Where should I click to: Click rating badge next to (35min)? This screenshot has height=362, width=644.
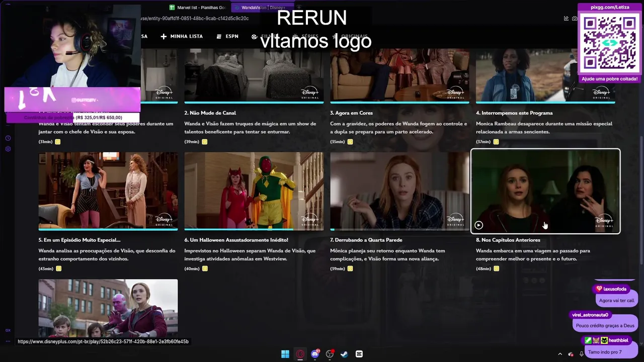coord(350,142)
